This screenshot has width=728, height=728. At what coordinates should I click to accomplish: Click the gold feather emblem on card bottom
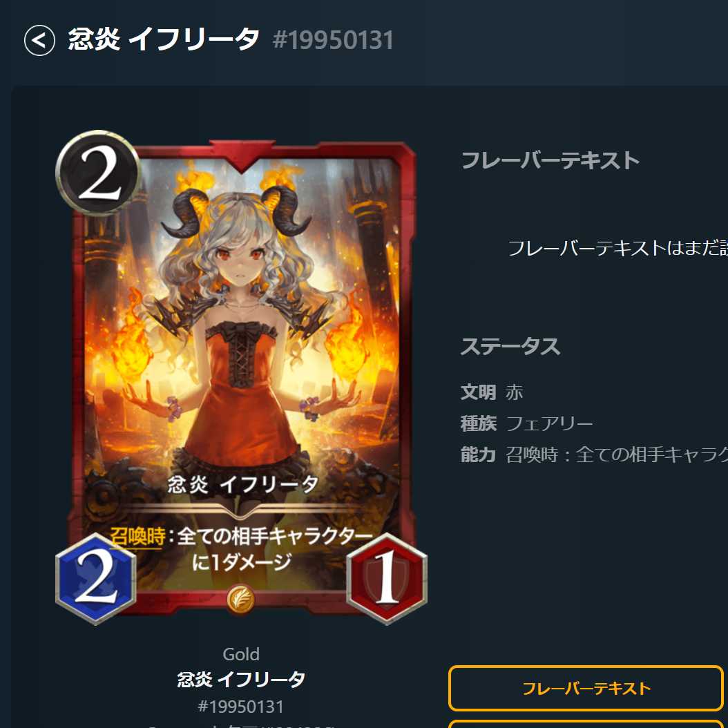pos(240,600)
